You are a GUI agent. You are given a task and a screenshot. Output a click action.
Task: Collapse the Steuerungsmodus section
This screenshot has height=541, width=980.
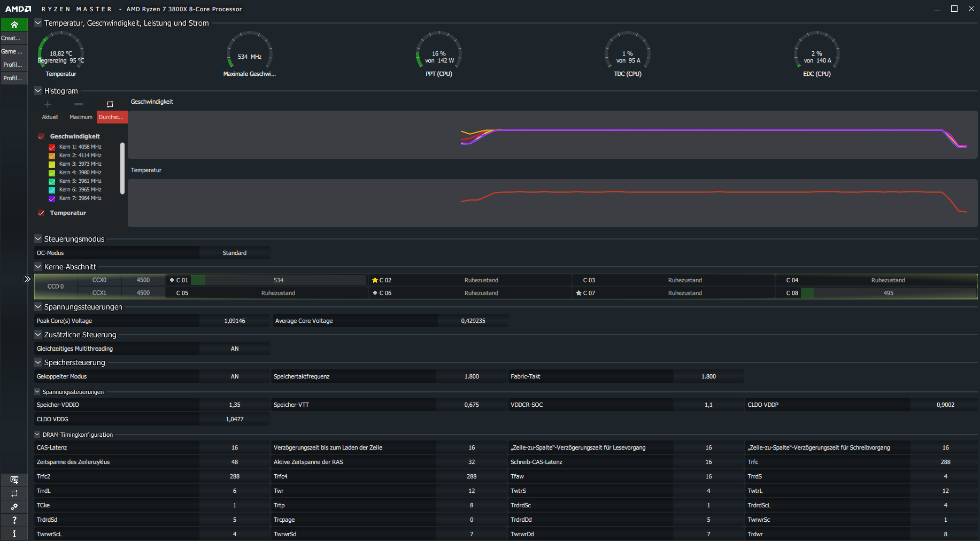point(38,239)
